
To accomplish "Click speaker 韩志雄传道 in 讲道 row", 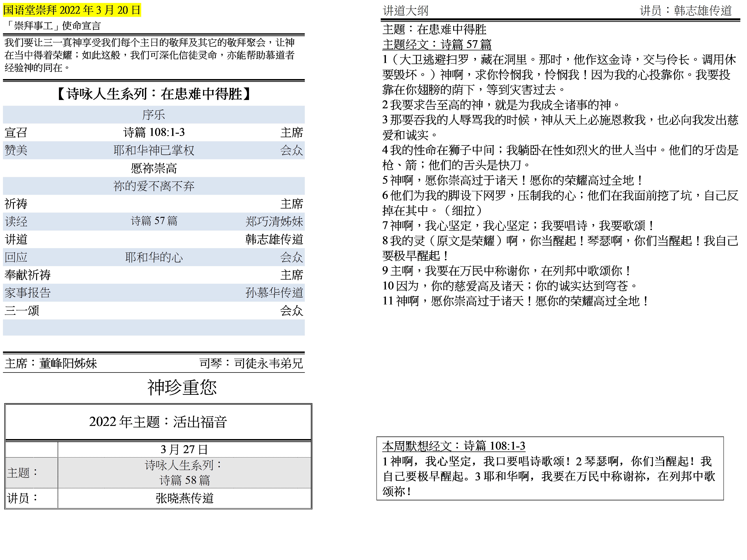I will [x=274, y=239].
